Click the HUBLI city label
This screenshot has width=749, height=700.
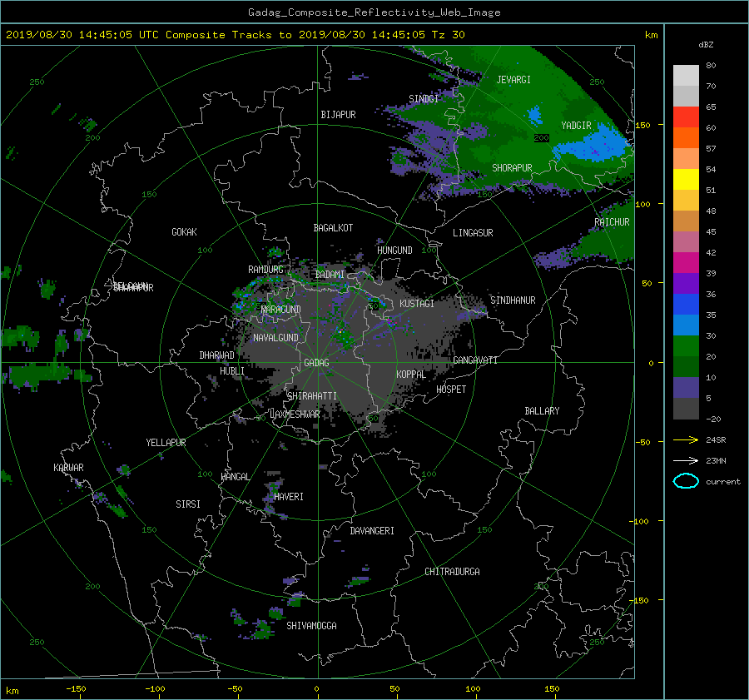pyautogui.click(x=231, y=370)
